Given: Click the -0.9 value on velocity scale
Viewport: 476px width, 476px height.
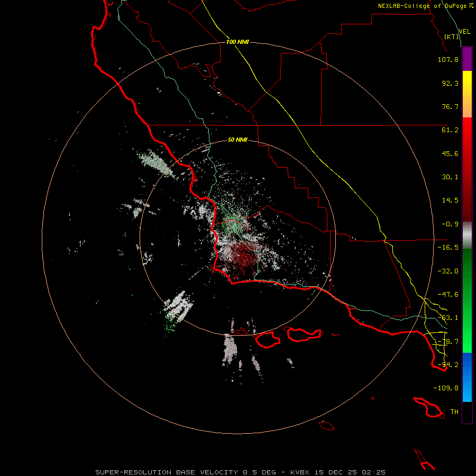Looking at the screenshot, I should click(450, 224).
